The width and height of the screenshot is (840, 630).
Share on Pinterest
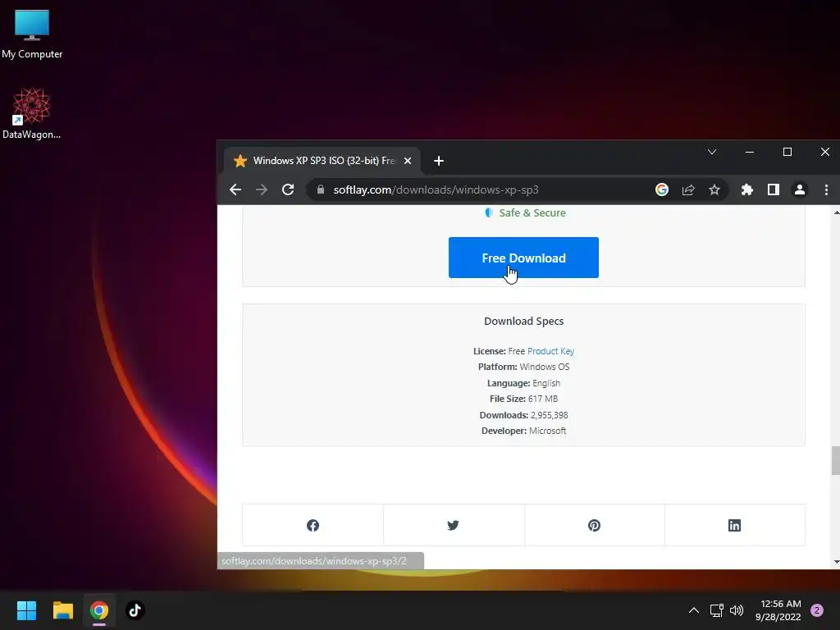pyautogui.click(x=594, y=526)
